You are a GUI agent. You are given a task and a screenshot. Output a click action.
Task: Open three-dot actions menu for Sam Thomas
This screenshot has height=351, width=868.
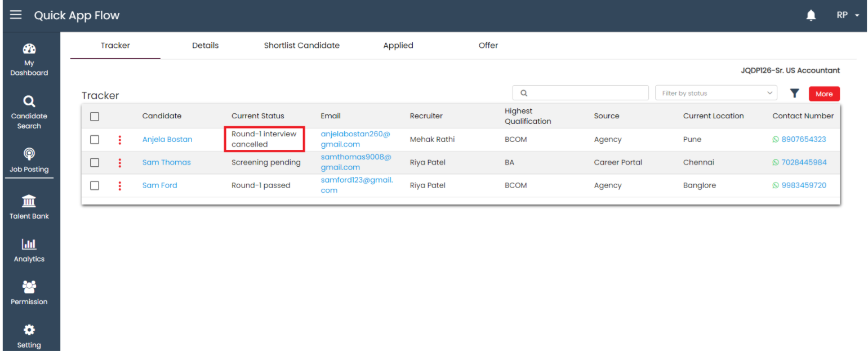point(120,163)
